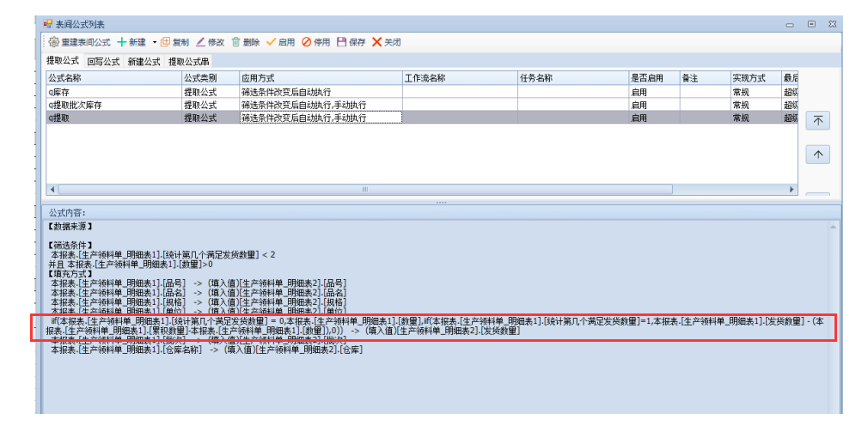Viewport: 868px width, 432px height.
Task: Click the grid's horizontal scrollbar right arrow
Action: pyautogui.click(x=792, y=189)
